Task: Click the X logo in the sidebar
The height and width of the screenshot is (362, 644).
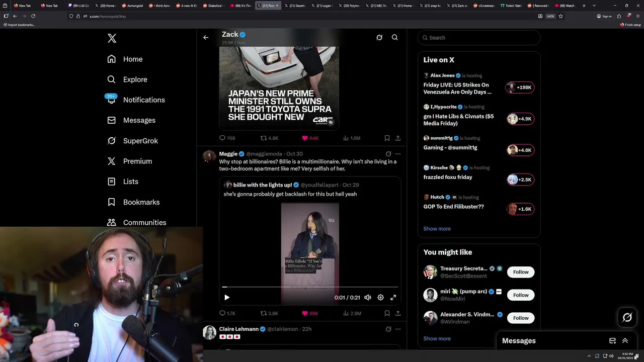Action: (x=112, y=38)
